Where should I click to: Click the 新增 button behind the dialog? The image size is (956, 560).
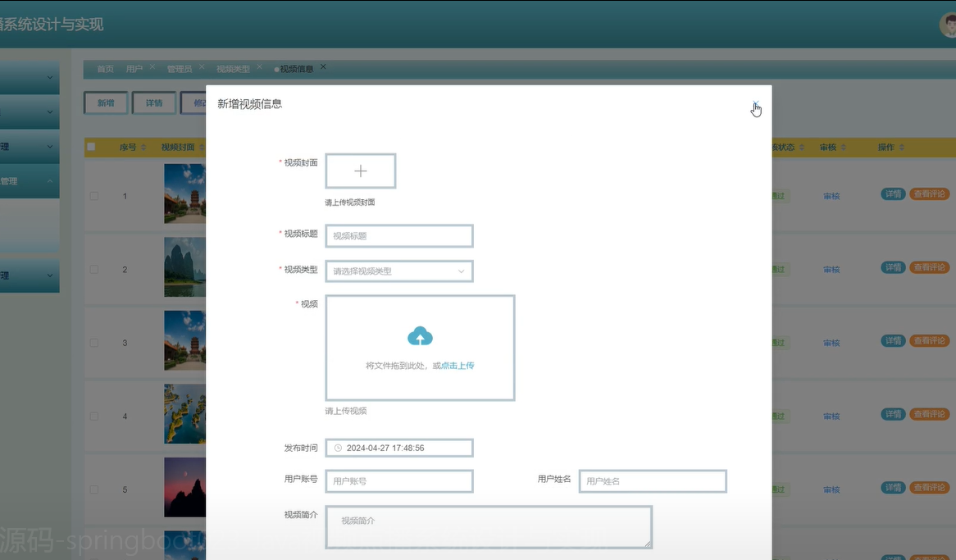pyautogui.click(x=106, y=103)
